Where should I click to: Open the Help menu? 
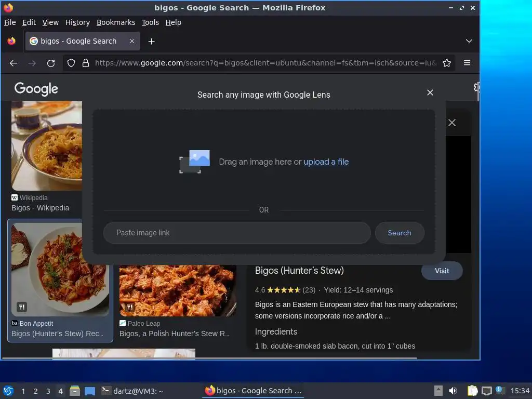(173, 22)
